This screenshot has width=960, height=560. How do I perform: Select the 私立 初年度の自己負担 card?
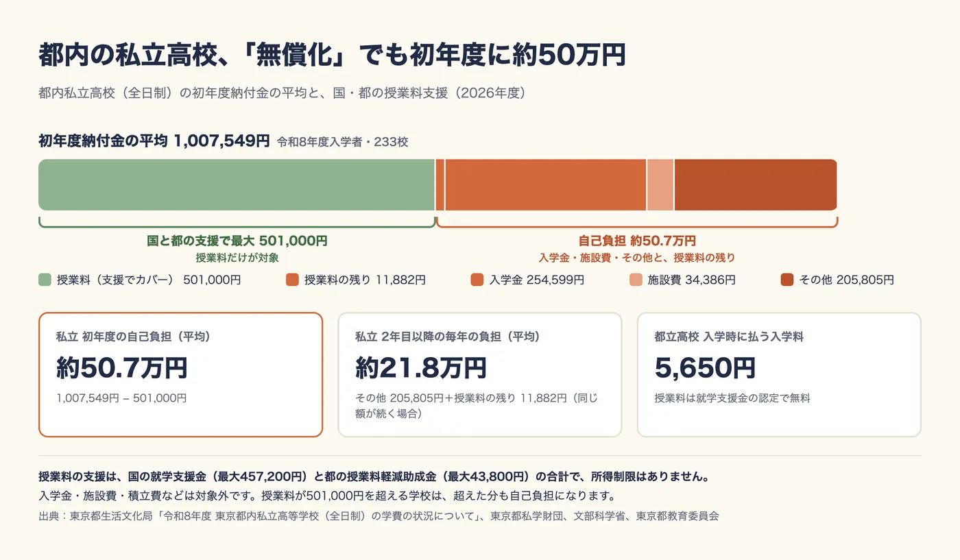180,374
